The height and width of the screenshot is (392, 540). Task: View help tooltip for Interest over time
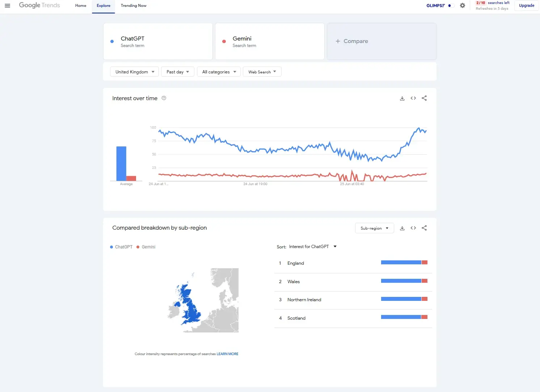[x=164, y=98]
